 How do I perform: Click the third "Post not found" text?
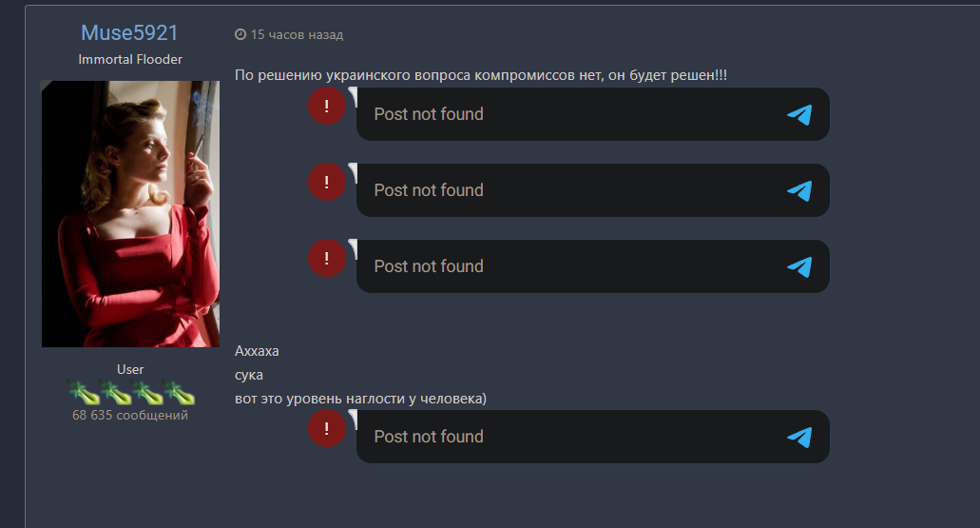coord(429,266)
